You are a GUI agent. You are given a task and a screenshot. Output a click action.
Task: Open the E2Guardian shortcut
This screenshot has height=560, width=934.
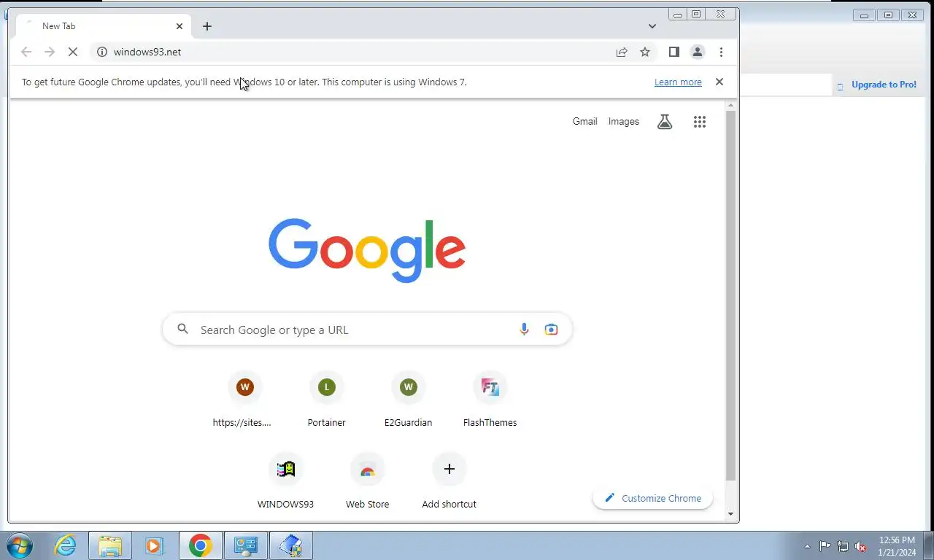pos(409,400)
